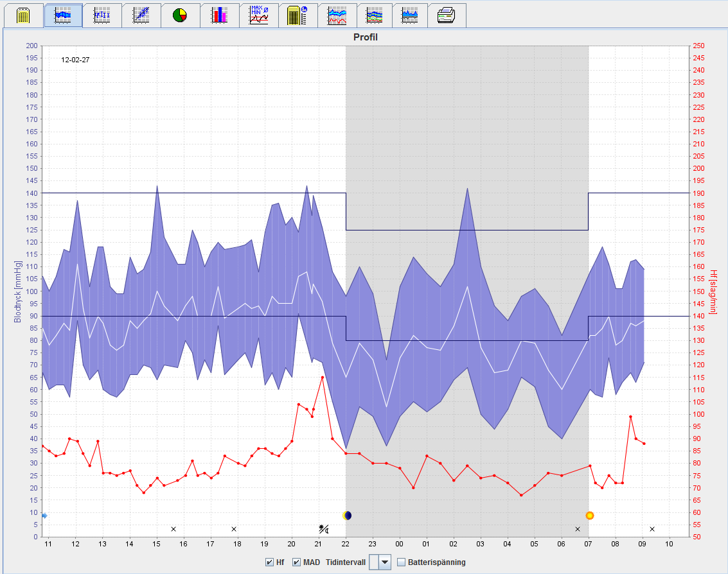The height and width of the screenshot is (574, 728).
Task: Open the bar-range profile chart tab
Action: pos(102,15)
